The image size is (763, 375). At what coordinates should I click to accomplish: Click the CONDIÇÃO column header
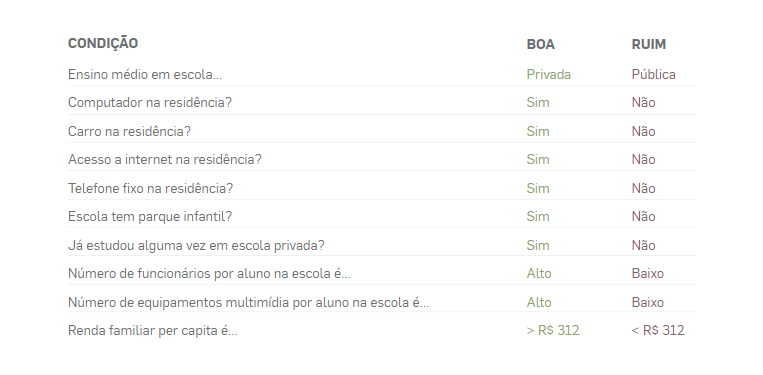(103, 43)
